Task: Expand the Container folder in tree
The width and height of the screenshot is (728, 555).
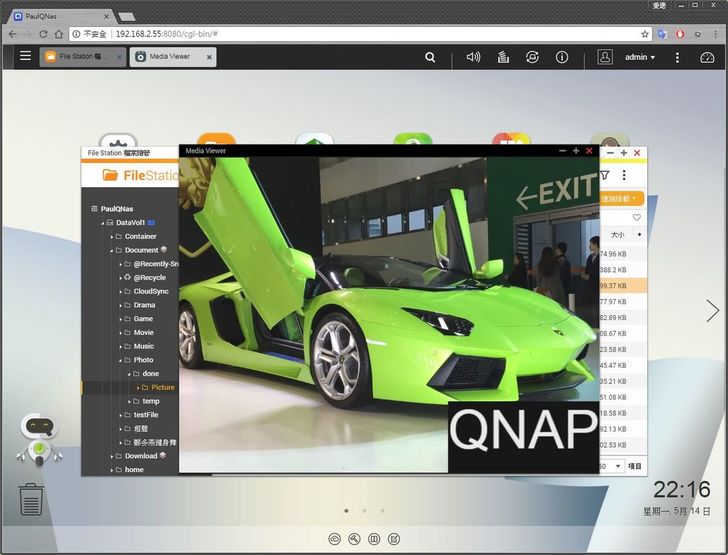Action: pyautogui.click(x=109, y=237)
